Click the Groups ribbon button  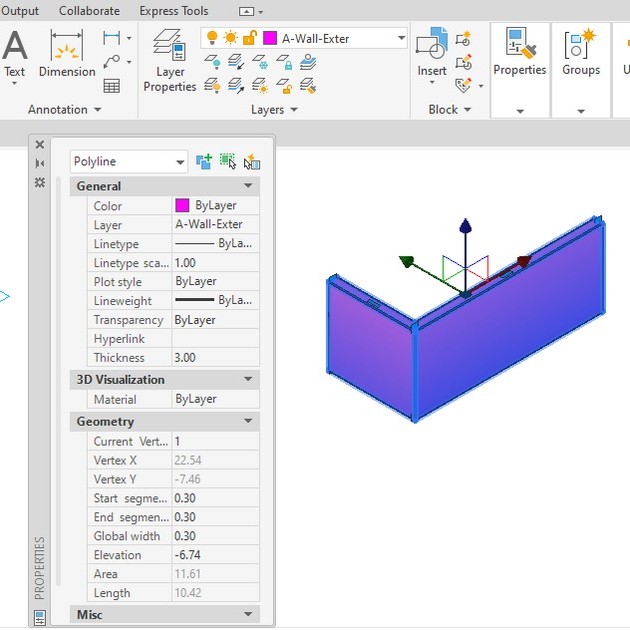point(581,52)
